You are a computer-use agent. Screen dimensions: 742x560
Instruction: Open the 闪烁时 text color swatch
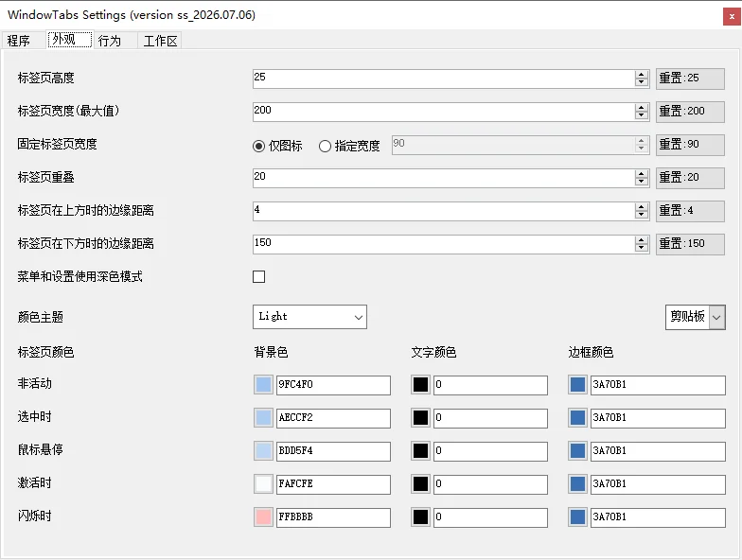[420, 516]
